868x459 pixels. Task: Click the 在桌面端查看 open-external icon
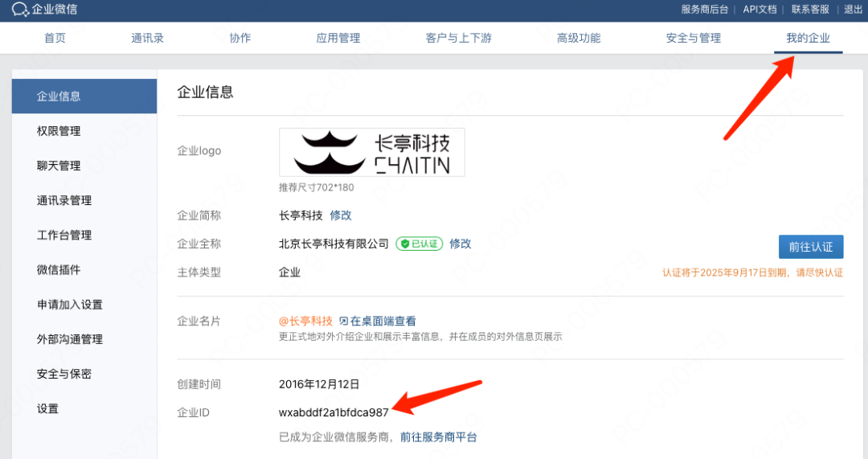(343, 321)
